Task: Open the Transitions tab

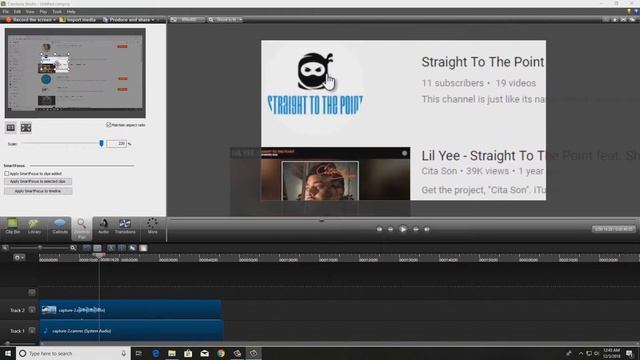Action: (125, 227)
